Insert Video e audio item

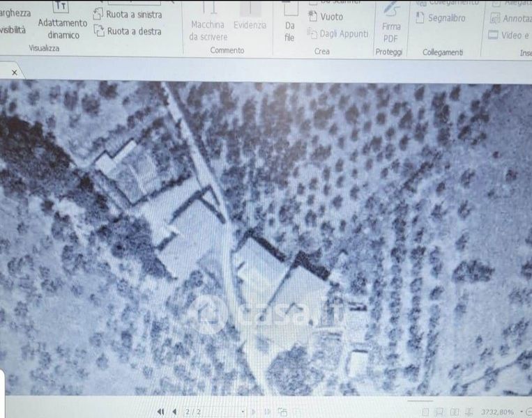pyautogui.click(x=510, y=35)
